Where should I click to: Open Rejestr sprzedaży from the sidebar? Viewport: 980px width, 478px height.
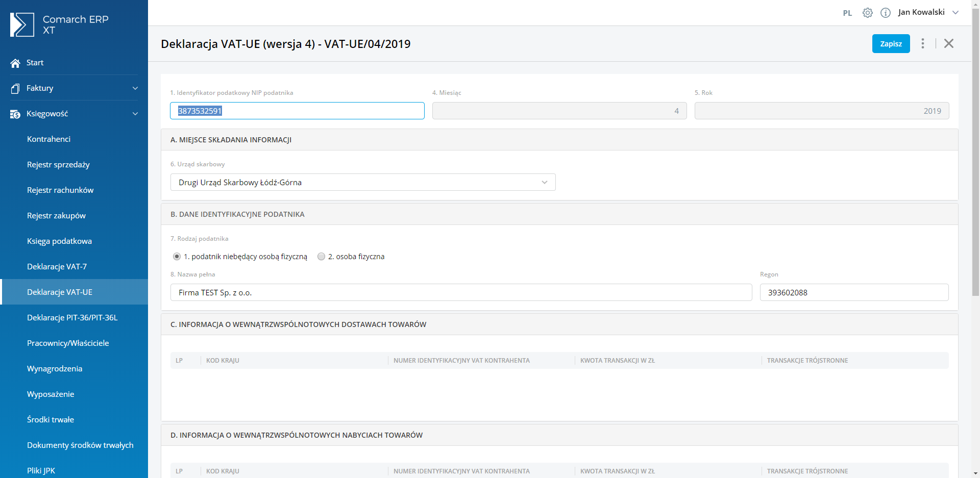pyautogui.click(x=58, y=165)
